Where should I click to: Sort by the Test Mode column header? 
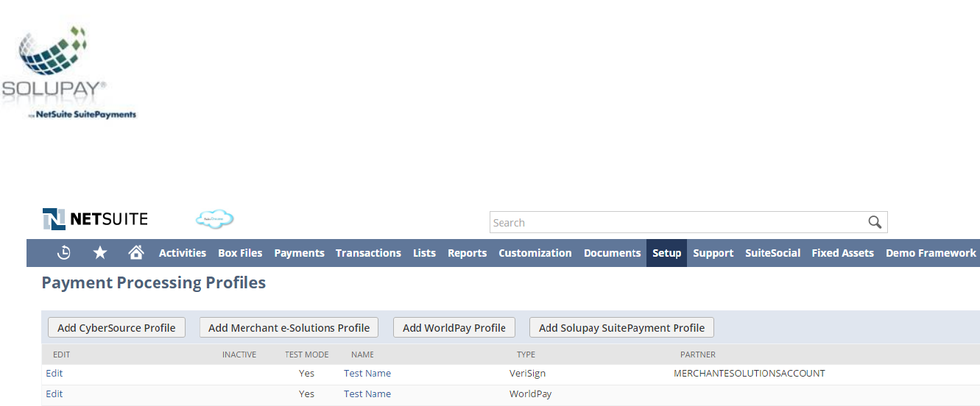click(x=307, y=355)
